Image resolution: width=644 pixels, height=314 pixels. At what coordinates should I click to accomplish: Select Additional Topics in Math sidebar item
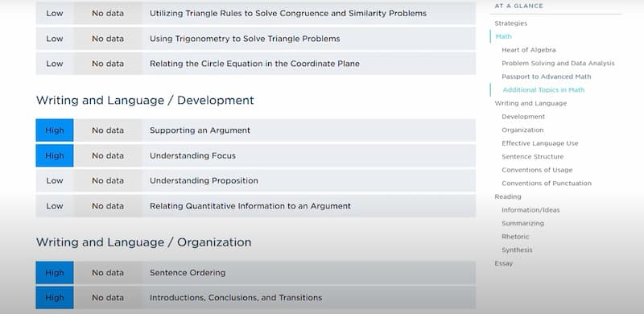click(x=543, y=90)
